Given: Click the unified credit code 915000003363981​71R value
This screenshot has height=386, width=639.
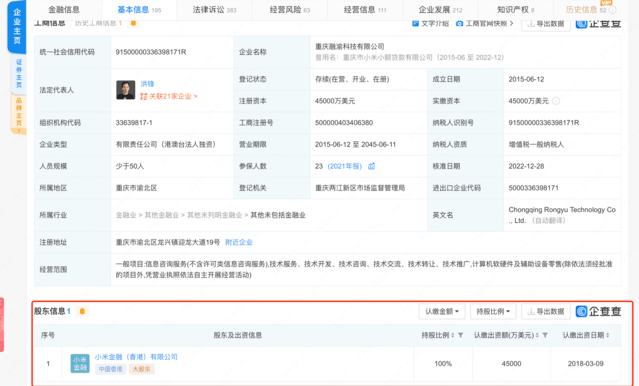Looking at the screenshot, I should [x=151, y=52].
